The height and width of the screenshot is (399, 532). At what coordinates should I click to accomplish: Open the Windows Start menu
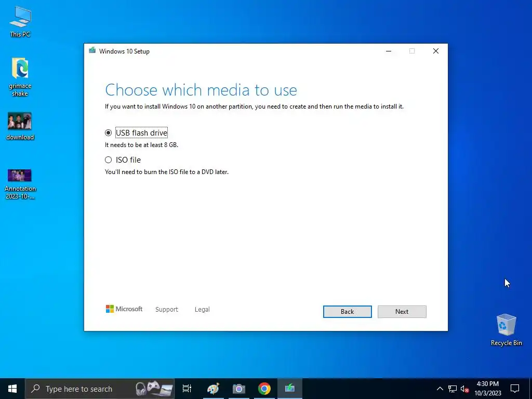(12, 389)
